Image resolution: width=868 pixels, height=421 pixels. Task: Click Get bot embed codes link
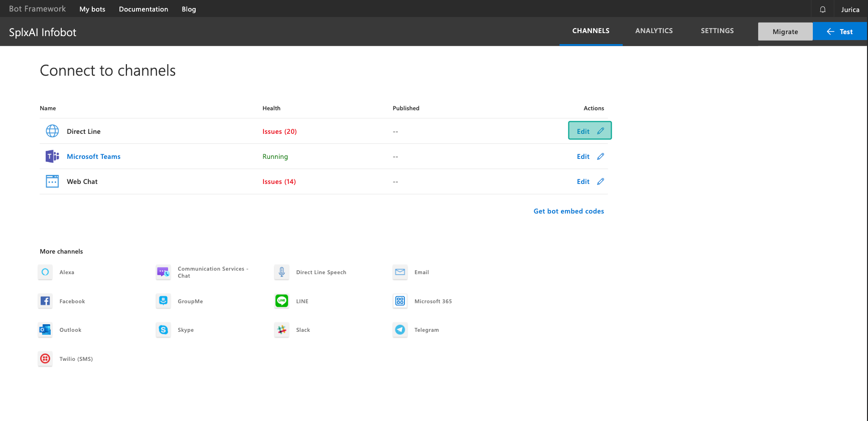tap(568, 212)
